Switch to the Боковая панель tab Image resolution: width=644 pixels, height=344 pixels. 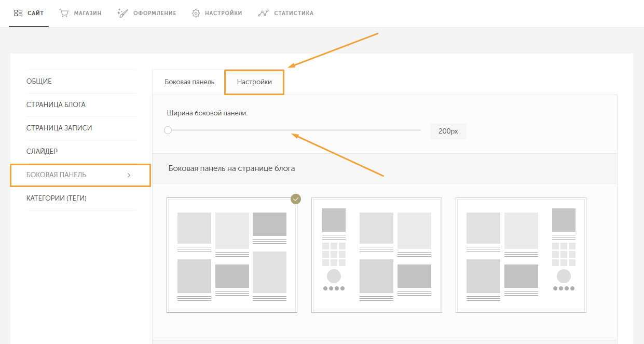[189, 82]
